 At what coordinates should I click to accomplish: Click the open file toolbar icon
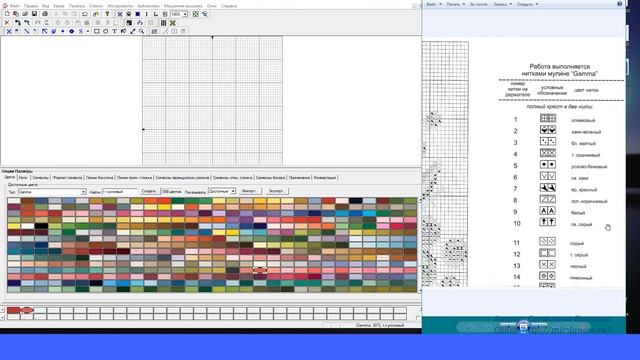click(25, 14)
